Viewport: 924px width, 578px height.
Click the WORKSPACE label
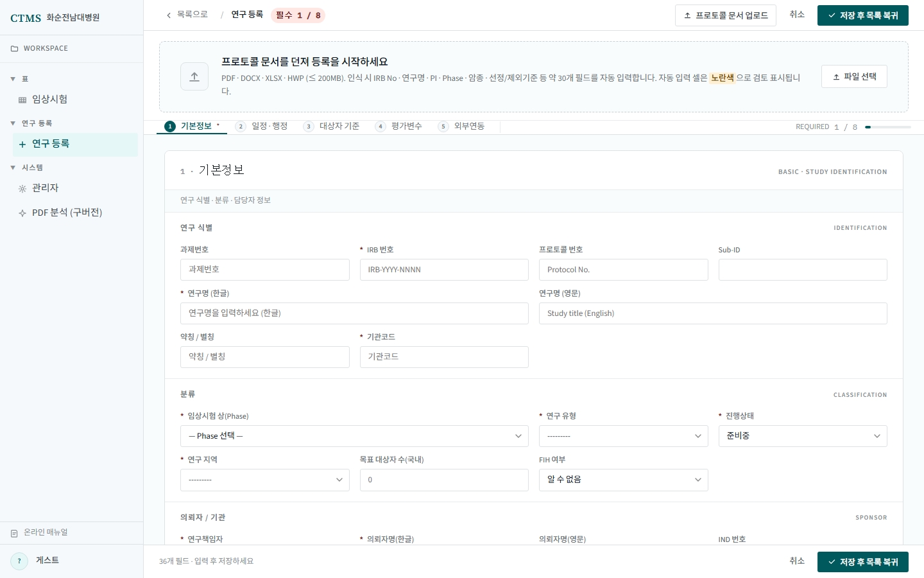[46, 49]
